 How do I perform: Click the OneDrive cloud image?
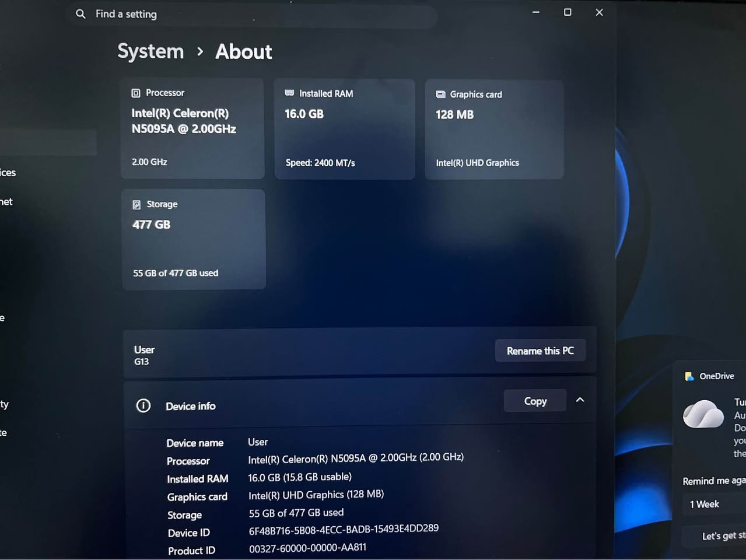[x=703, y=414]
